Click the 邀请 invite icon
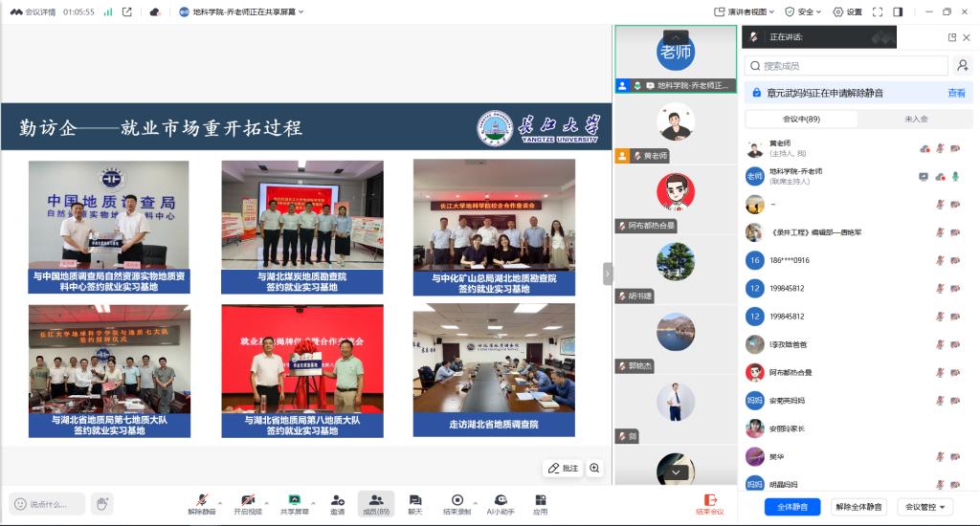Image resolution: width=980 pixels, height=526 pixels. coord(338,500)
